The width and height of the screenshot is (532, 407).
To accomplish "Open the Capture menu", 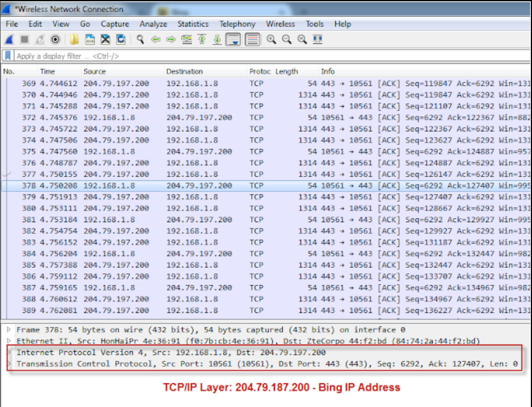I will [114, 24].
